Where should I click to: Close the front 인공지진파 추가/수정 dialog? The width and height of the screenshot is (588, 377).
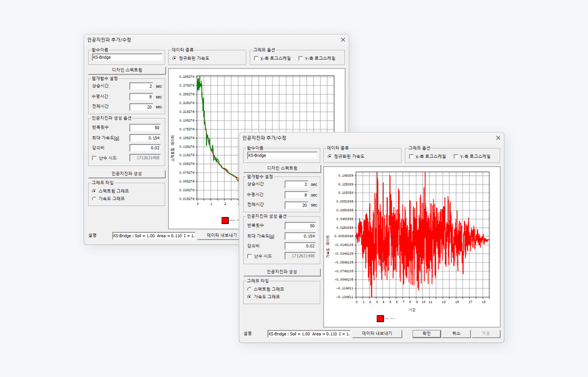[498, 138]
